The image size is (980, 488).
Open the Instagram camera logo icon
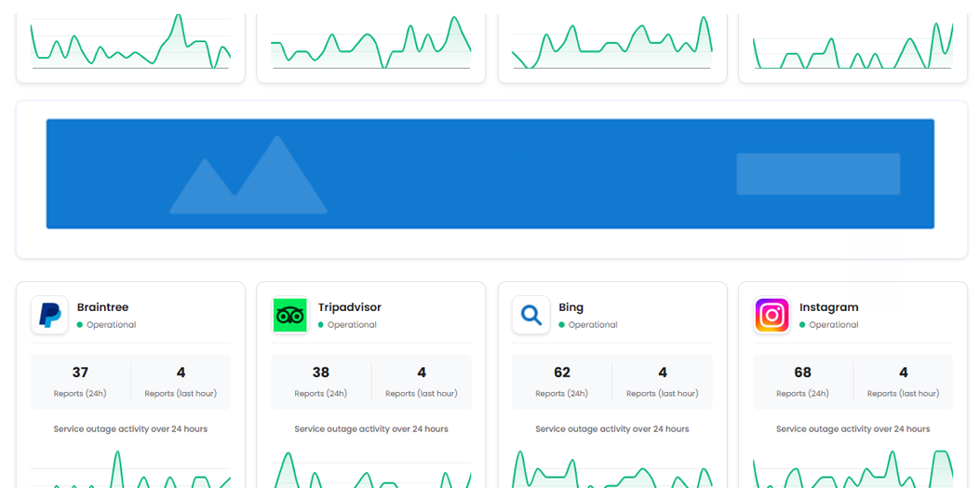pyautogui.click(x=772, y=316)
